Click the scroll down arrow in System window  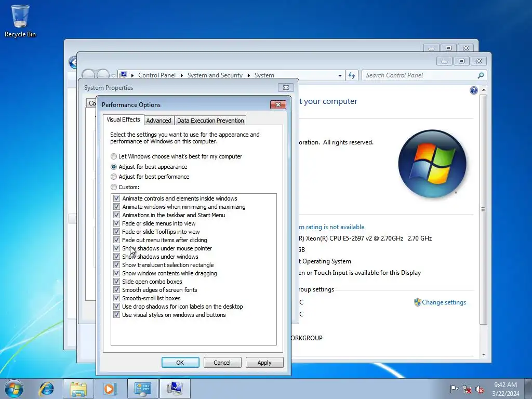[484, 355]
